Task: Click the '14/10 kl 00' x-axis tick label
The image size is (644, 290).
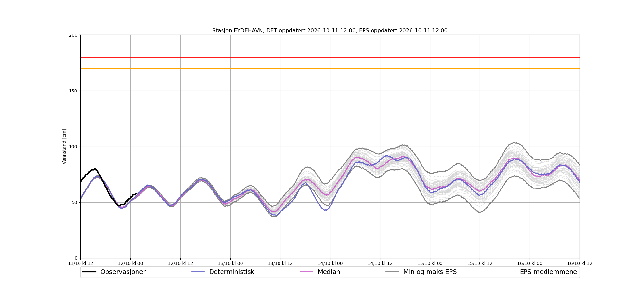Action: click(330, 263)
